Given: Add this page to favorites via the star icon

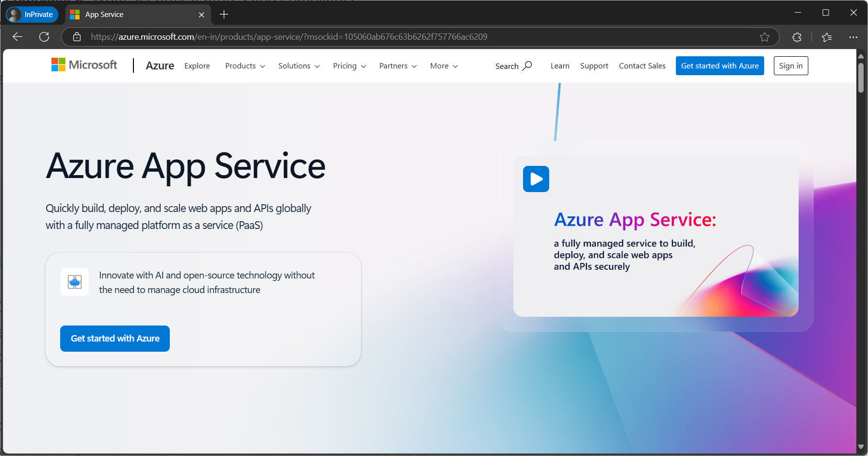Looking at the screenshot, I should click(x=765, y=37).
